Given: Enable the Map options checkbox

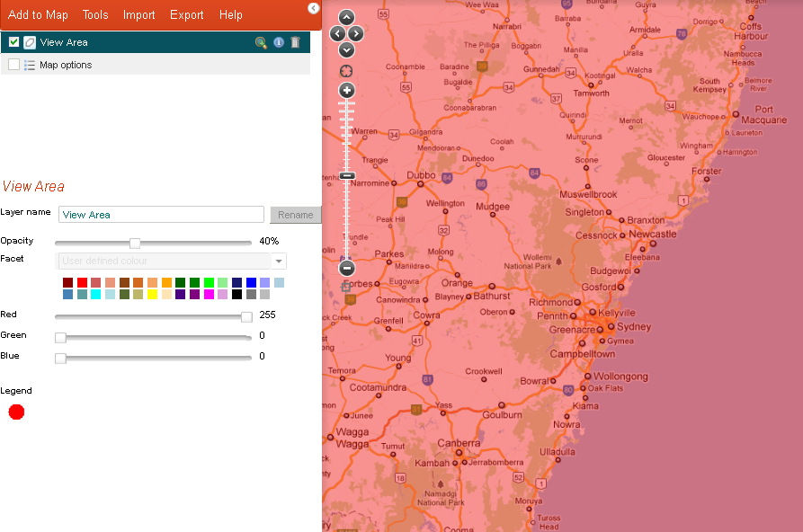Looking at the screenshot, I should [14, 65].
